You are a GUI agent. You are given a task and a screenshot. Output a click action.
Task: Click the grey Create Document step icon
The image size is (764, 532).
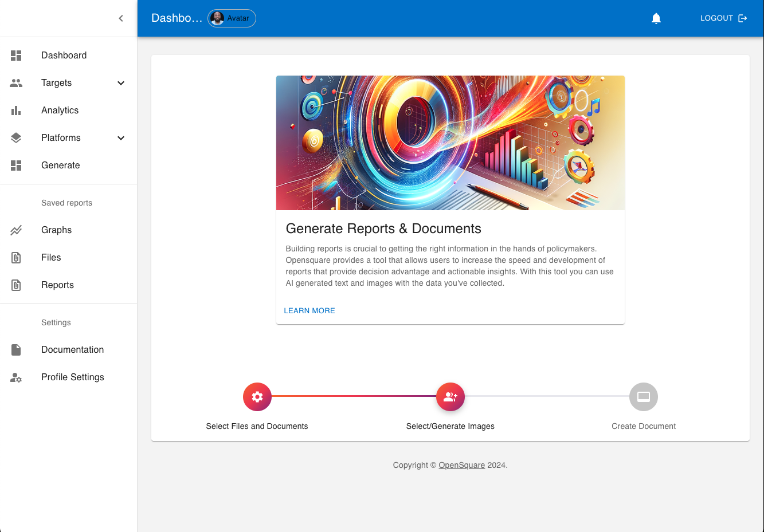pos(644,397)
